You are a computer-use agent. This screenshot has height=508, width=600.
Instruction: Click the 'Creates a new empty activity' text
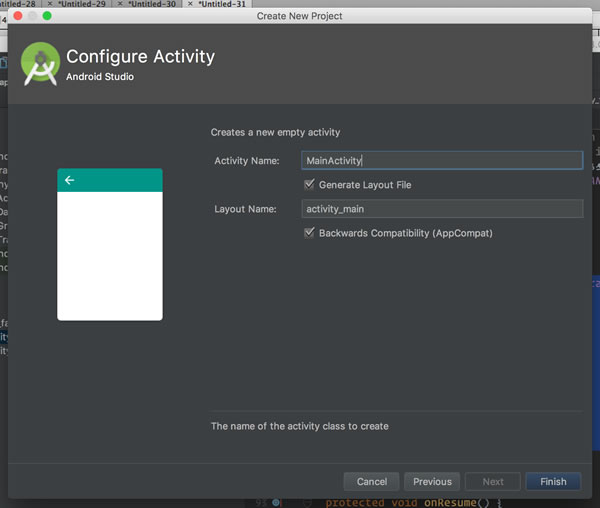(x=275, y=132)
